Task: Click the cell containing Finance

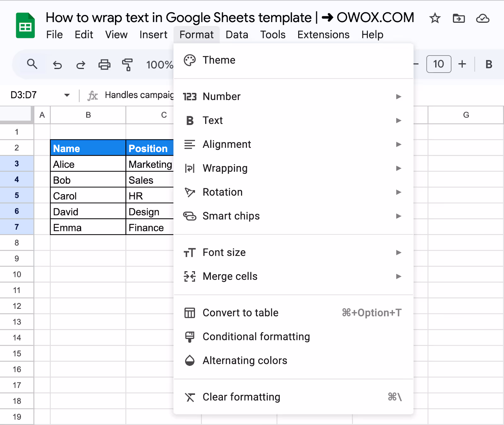Action: click(x=150, y=227)
